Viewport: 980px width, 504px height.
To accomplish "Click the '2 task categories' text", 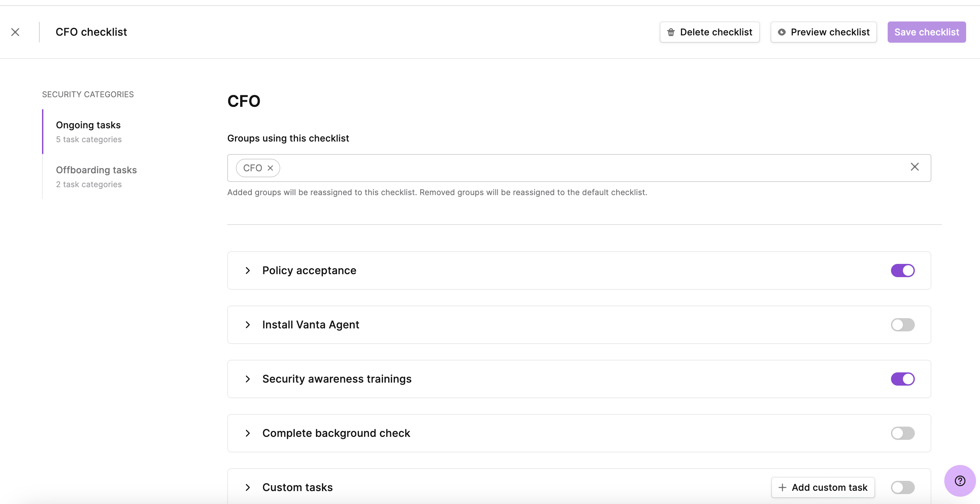I will [89, 185].
